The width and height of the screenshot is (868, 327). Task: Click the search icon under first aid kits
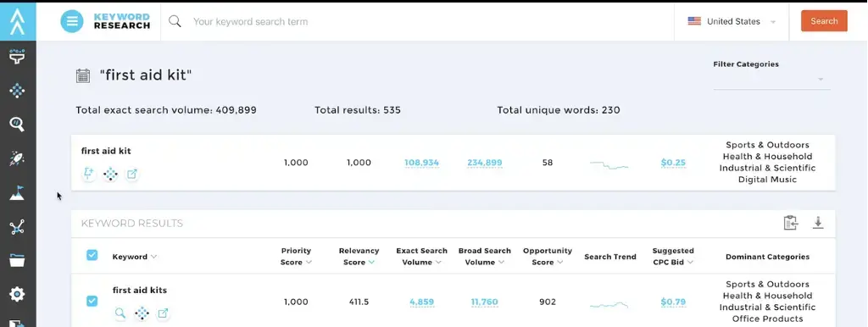120,313
